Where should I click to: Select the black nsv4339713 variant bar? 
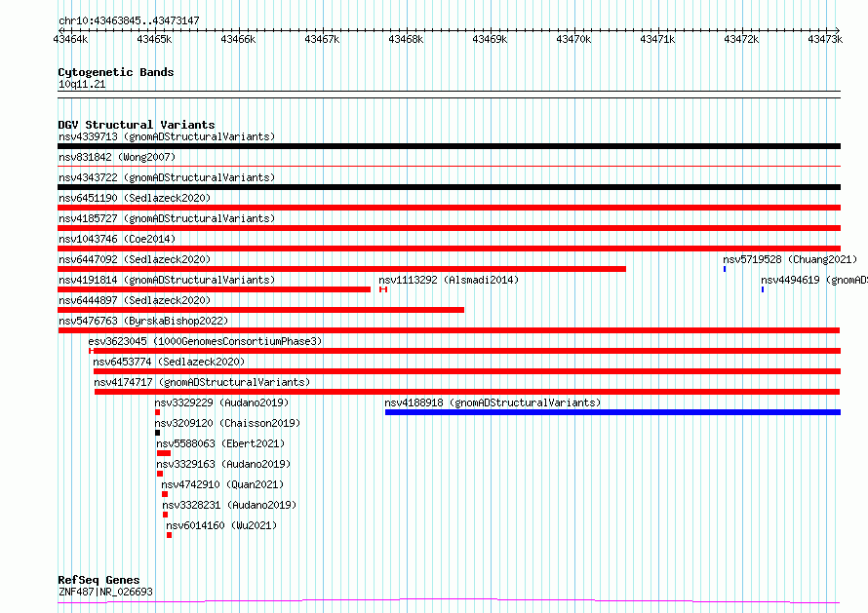pos(449,146)
